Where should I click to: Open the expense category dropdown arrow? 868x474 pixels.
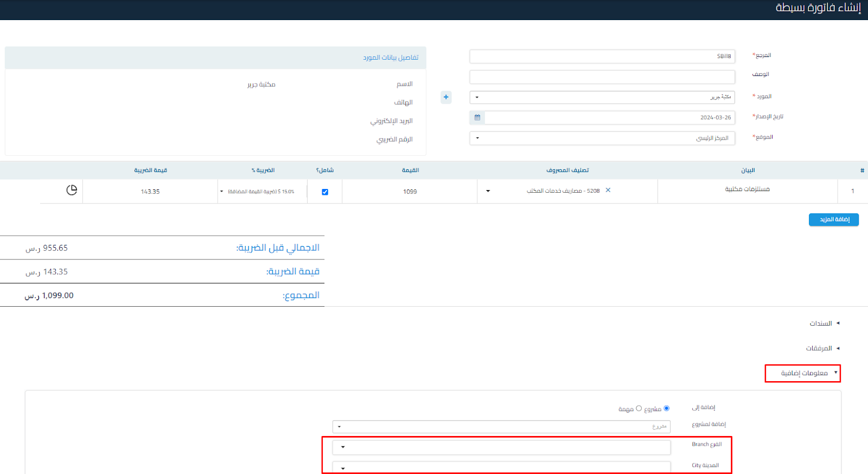[x=488, y=191]
